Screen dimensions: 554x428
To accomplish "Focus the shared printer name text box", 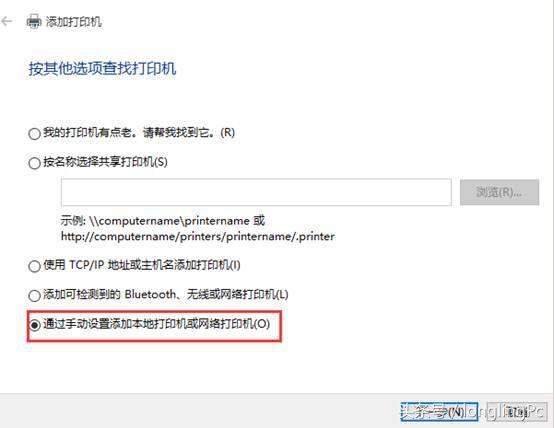I will 256,192.
